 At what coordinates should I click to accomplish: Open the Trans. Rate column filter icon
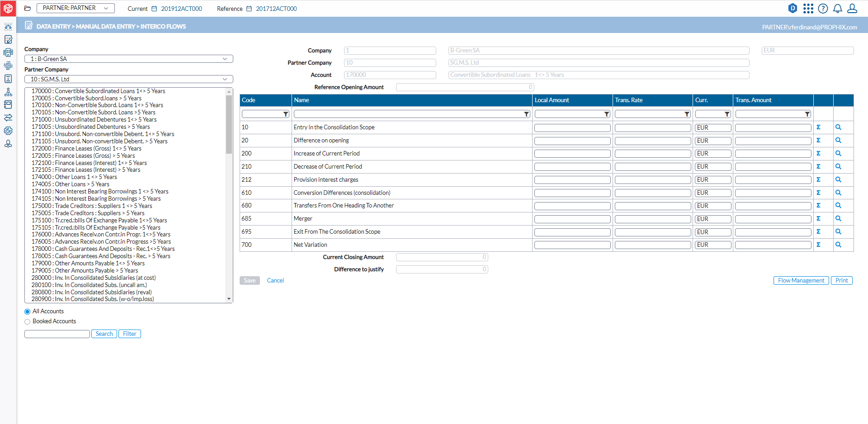click(x=687, y=114)
